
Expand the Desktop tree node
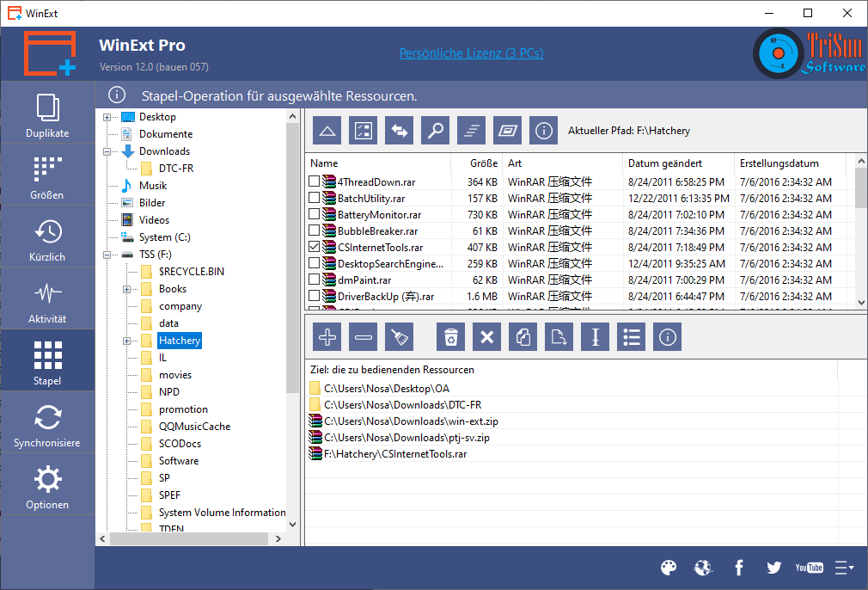(x=107, y=117)
